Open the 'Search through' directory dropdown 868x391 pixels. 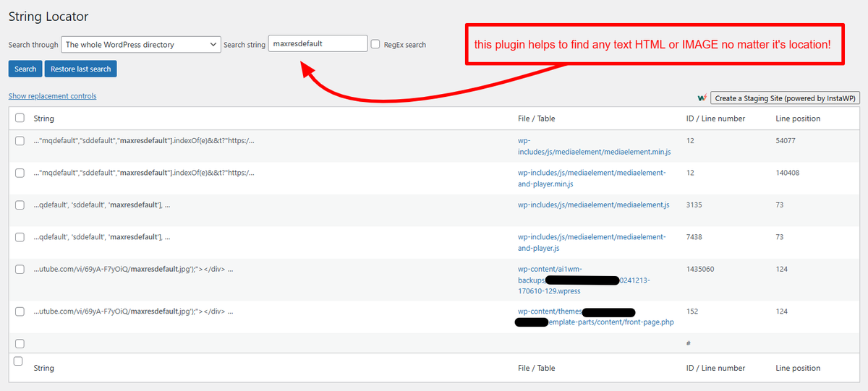click(x=141, y=44)
